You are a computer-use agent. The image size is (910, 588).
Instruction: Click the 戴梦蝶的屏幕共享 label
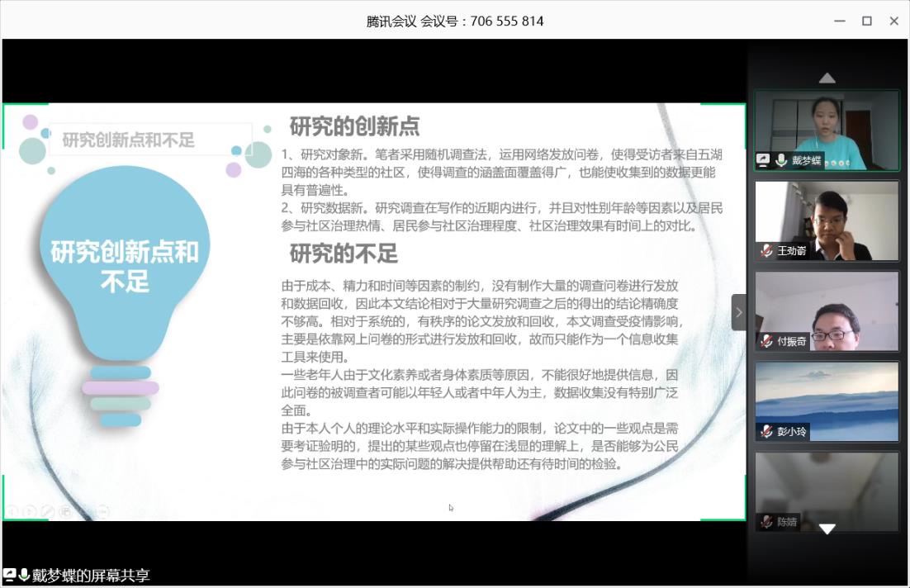coord(91,576)
